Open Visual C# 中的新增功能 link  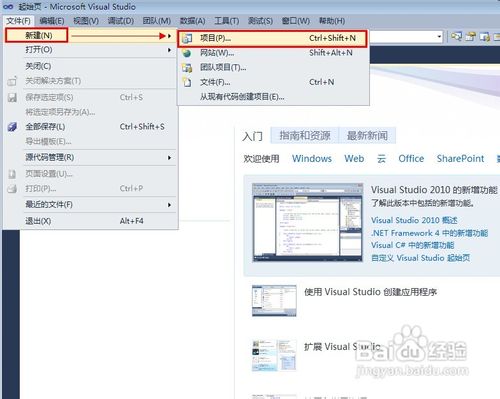point(412,245)
